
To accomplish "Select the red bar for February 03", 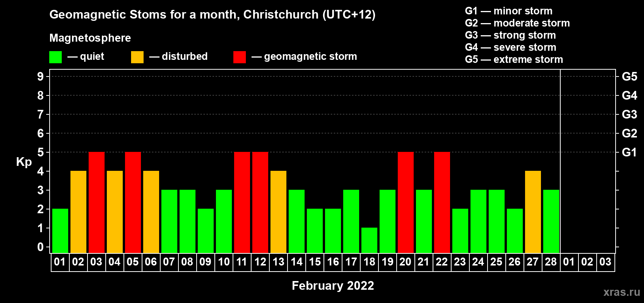I will point(97,202).
